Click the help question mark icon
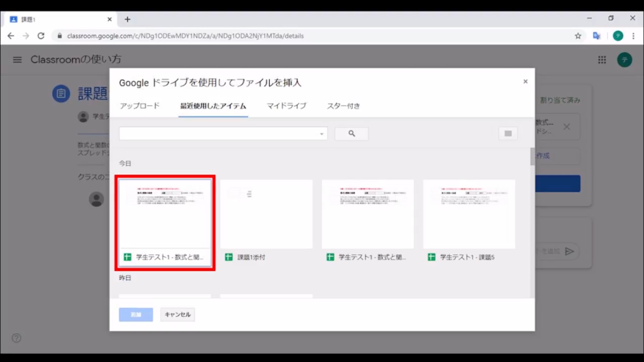 (x=16, y=338)
